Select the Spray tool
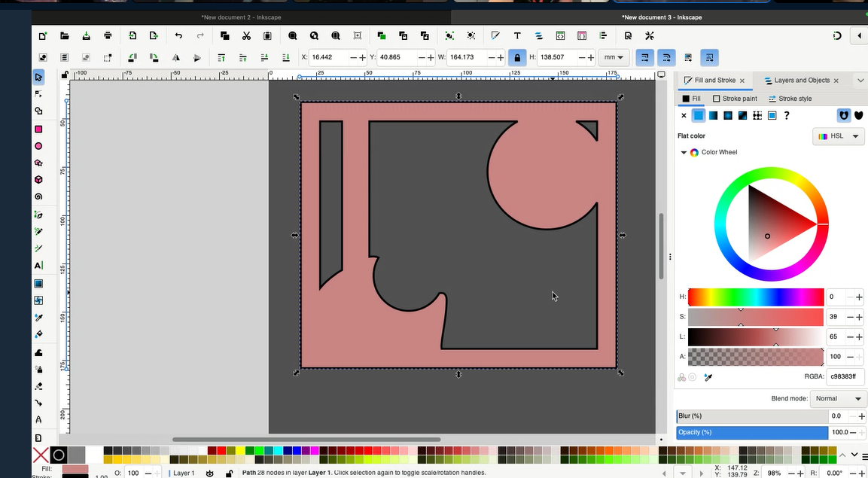868x478 pixels. 38,369
